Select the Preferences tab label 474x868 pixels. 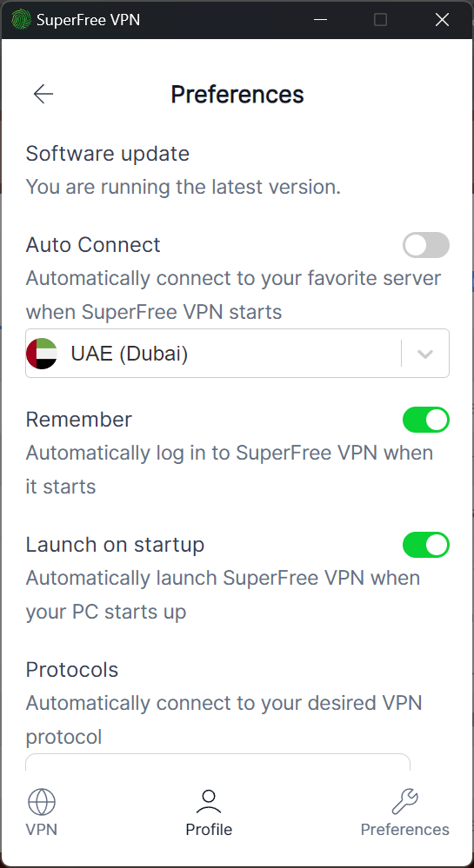404,829
